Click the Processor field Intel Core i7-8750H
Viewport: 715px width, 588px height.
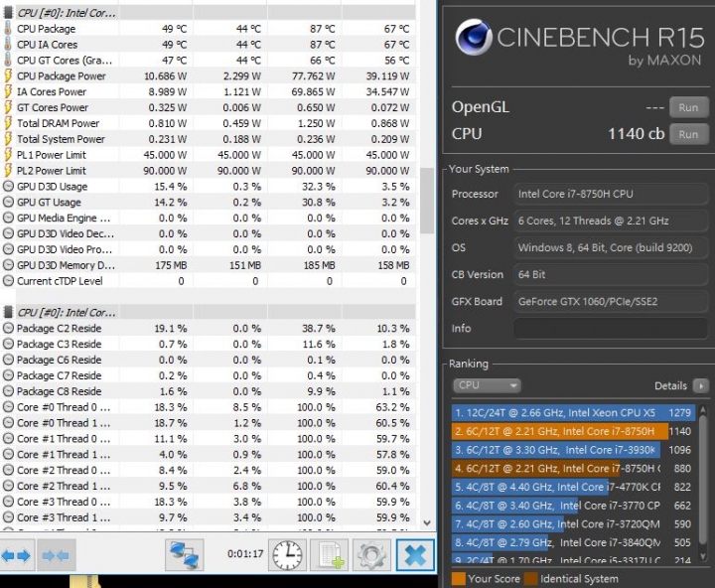point(611,194)
